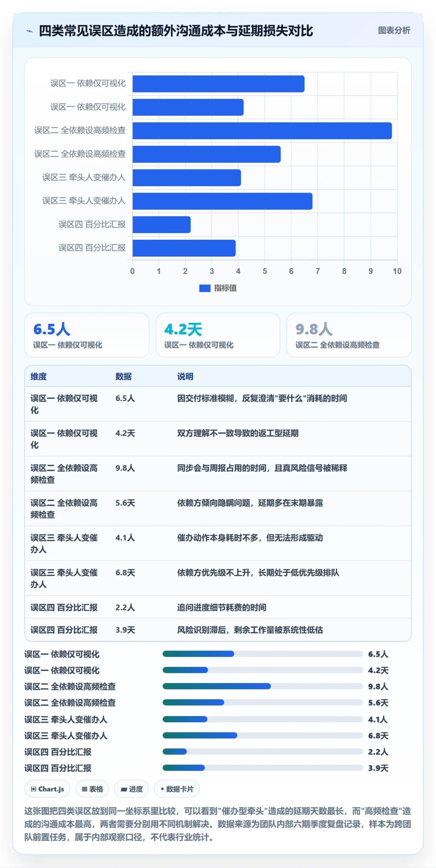Click the 维度 column header

tap(39, 376)
